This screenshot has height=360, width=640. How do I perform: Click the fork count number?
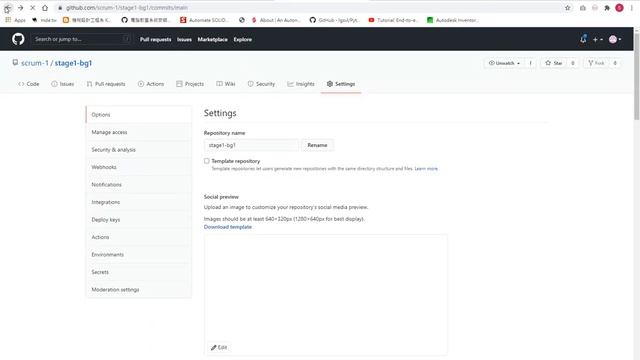pyautogui.click(x=615, y=63)
